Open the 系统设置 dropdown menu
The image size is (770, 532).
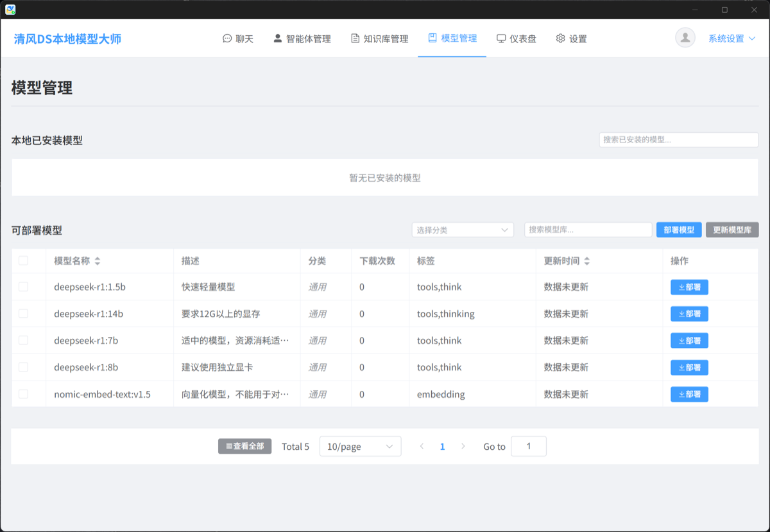[732, 39]
